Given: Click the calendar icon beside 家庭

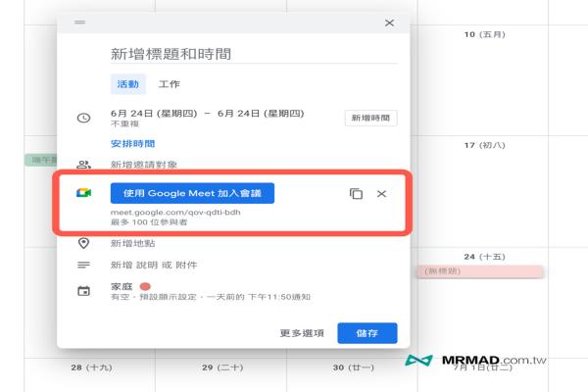Looking at the screenshot, I should [x=83, y=291].
